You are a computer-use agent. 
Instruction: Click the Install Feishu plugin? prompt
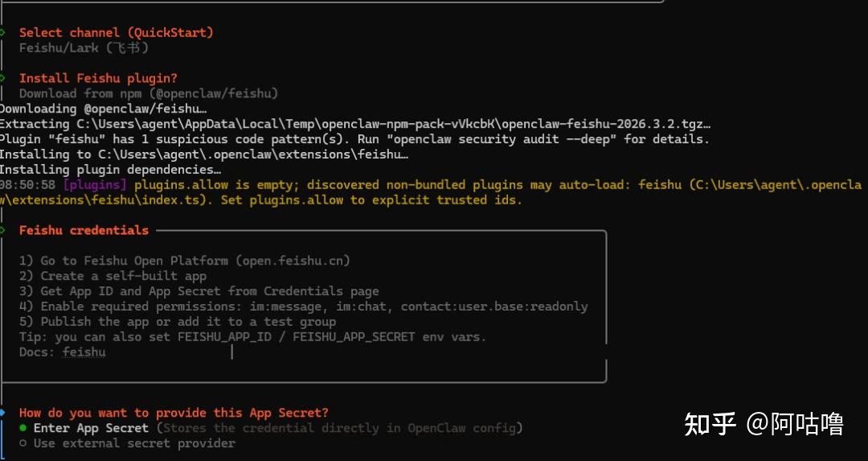click(98, 79)
